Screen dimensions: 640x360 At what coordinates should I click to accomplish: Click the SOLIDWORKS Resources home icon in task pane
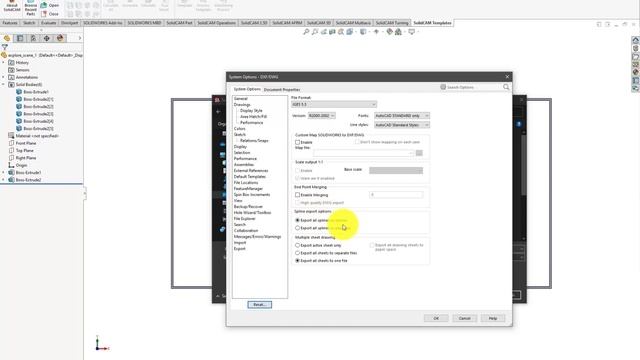pyautogui.click(x=636, y=40)
